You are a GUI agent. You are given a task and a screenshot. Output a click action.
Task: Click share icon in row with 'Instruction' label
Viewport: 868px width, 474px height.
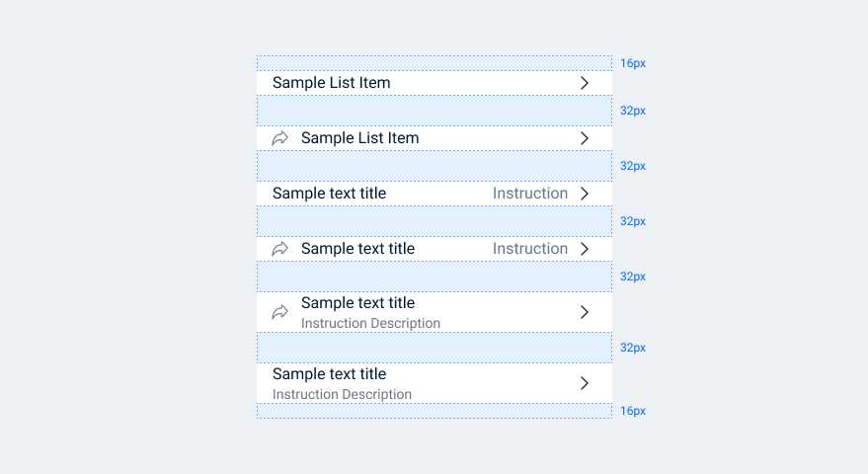(280, 249)
